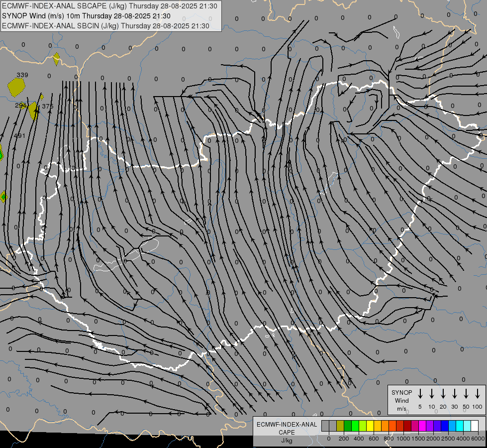Click the 1500 label on CAPE scale
The image size is (487, 448).
pyautogui.click(x=418, y=439)
